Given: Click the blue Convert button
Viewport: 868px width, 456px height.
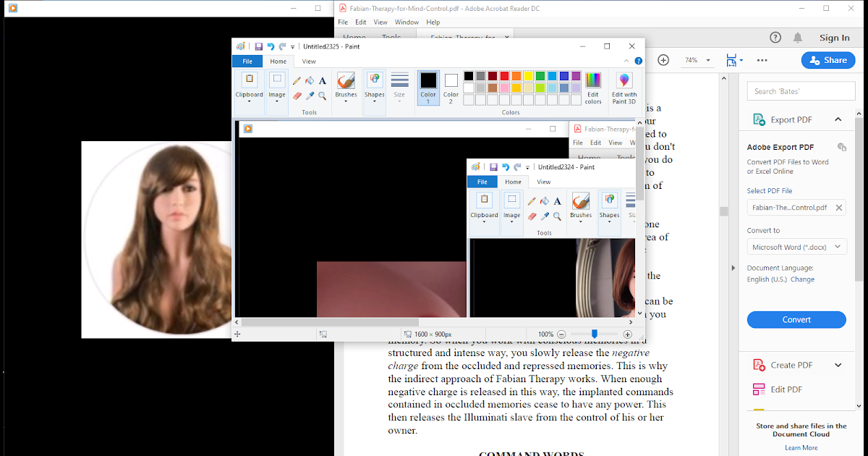Looking at the screenshot, I should click(x=796, y=319).
